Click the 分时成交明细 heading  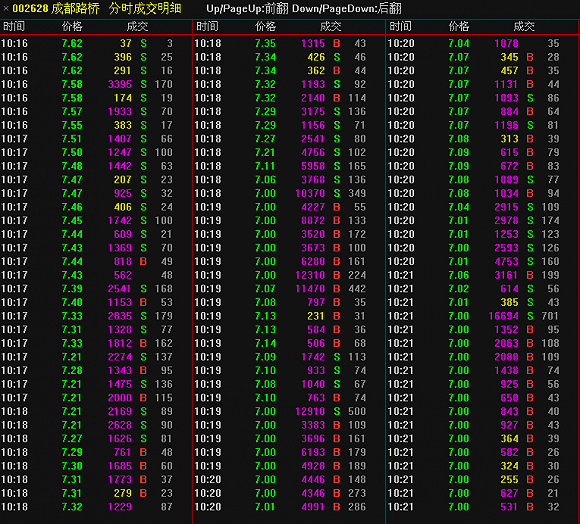[x=145, y=8]
